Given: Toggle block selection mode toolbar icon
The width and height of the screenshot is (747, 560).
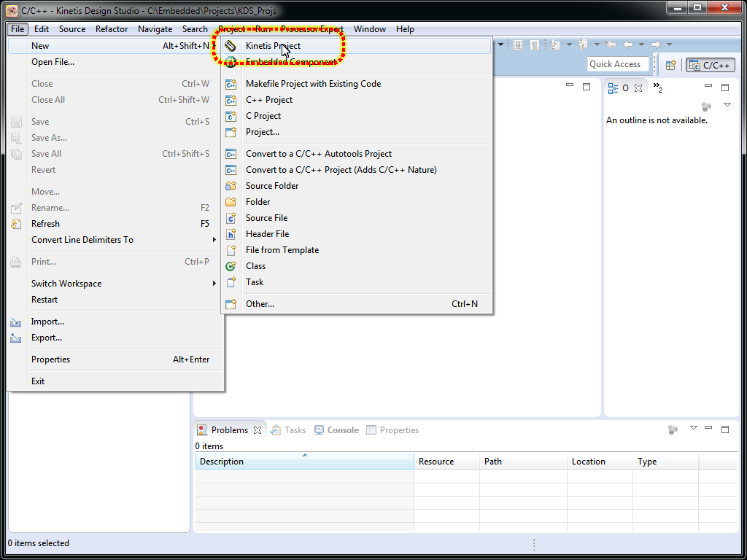Looking at the screenshot, I should pyautogui.click(x=519, y=44).
